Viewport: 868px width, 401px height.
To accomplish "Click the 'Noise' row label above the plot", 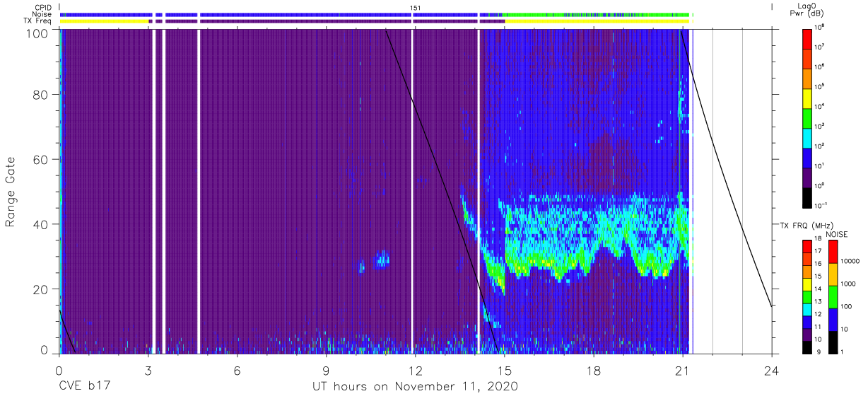I will pos(43,14).
